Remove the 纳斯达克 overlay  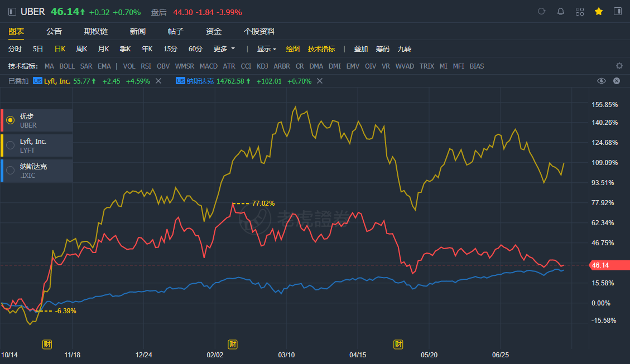click(319, 81)
